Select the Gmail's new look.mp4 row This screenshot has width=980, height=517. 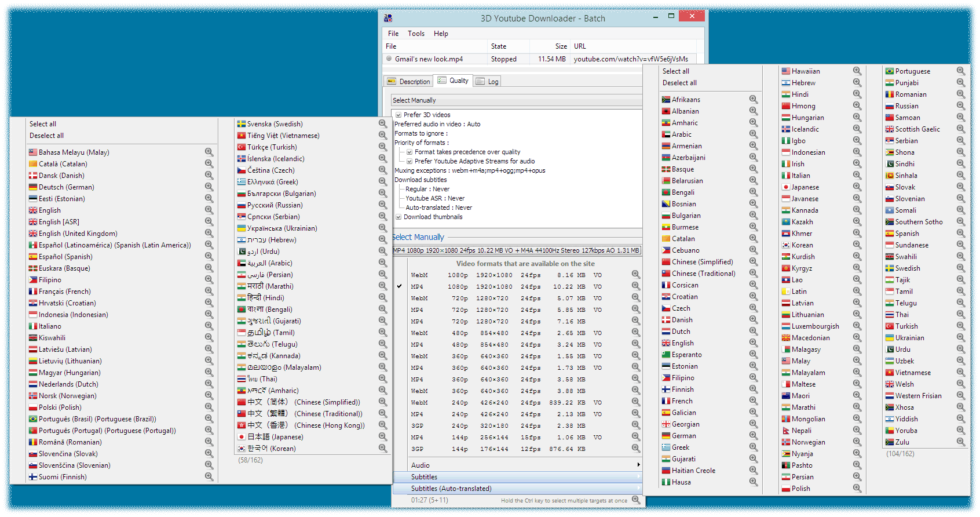pos(539,59)
